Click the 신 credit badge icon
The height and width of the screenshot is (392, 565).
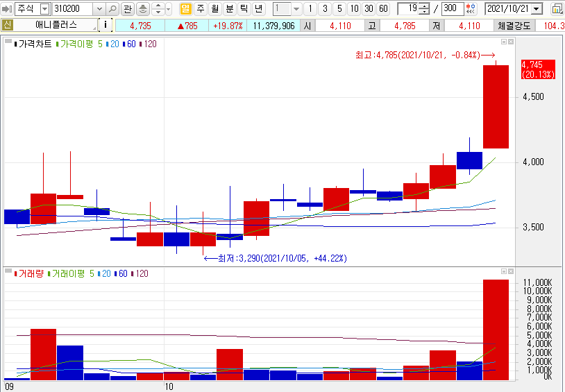coord(7,25)
